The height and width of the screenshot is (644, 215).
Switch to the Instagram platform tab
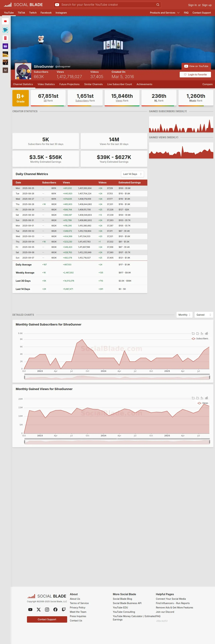click(61, 13)
